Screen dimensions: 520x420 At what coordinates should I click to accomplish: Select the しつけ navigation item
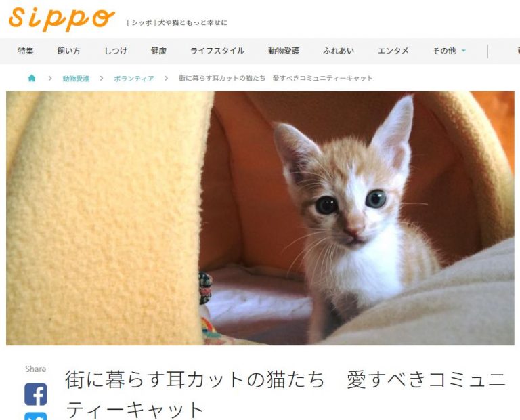tap(116, 51)
